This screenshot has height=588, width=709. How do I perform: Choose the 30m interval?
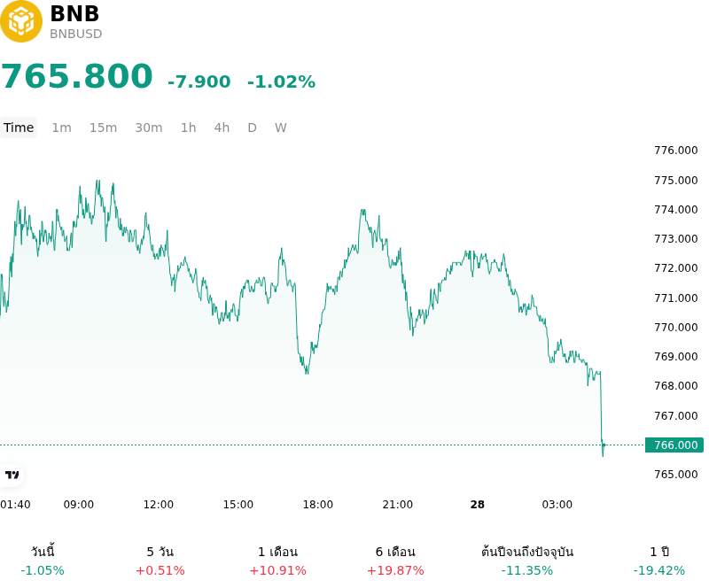[x=149, y=128]
